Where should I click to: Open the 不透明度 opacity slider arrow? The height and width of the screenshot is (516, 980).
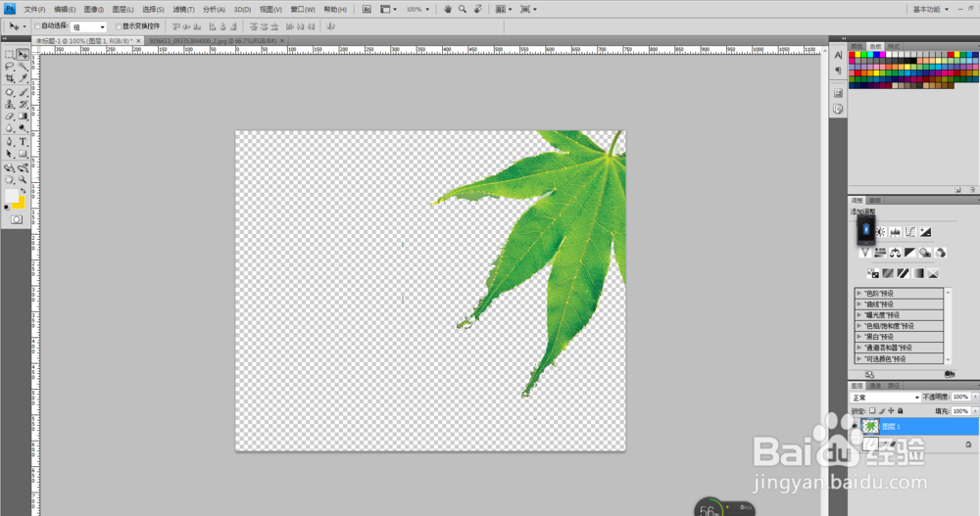click(975, 398)
